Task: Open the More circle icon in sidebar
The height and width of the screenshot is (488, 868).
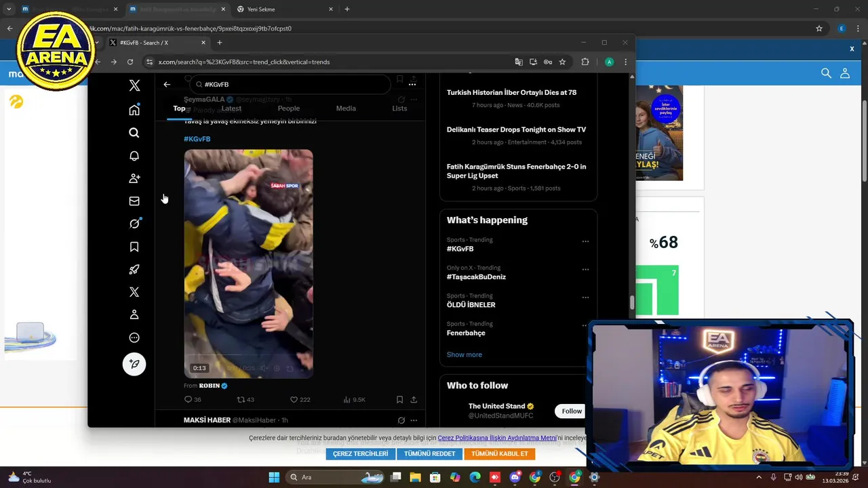Action: tap(134, 338)
